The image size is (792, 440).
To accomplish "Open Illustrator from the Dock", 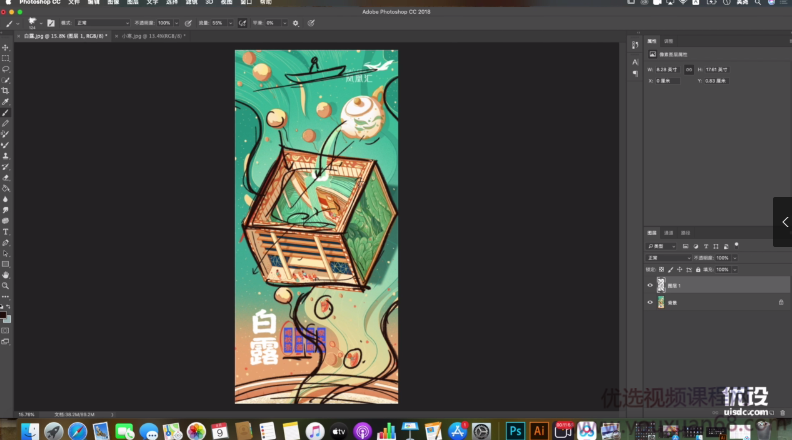I will (538, 430).
